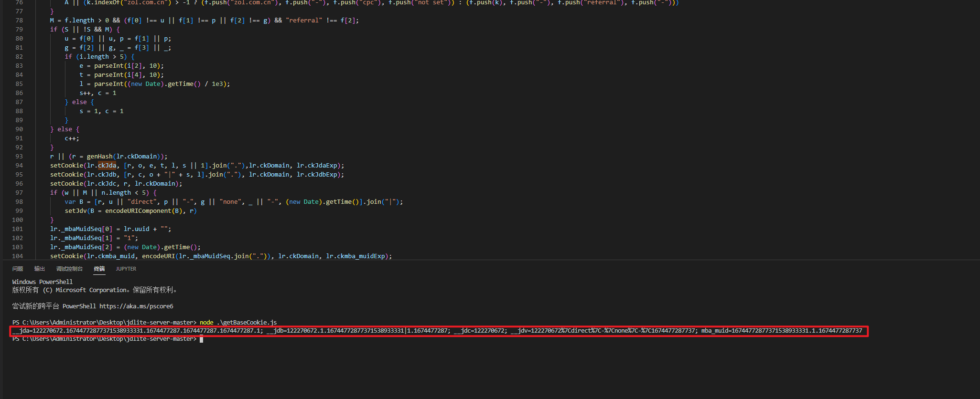Click the 'if (w || M || n.length < 5) {' line
The width and height of the screenshot is (980, 399).
[x=103, y=193]
